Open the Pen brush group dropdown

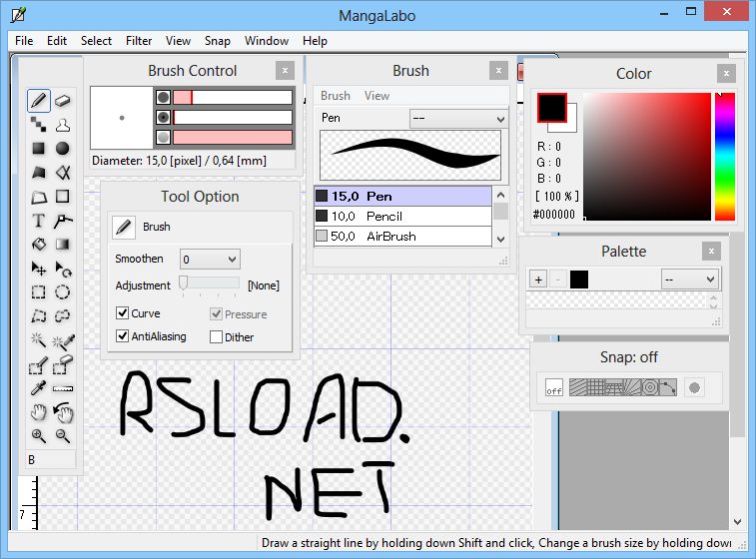[x=458, y=119]
